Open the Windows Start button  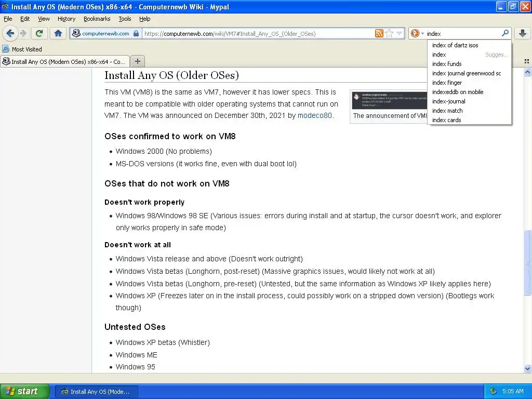[x=24, y=391]
